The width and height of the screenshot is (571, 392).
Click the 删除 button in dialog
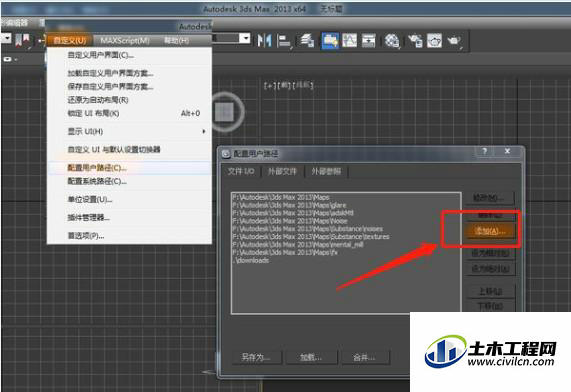point(490,215)
